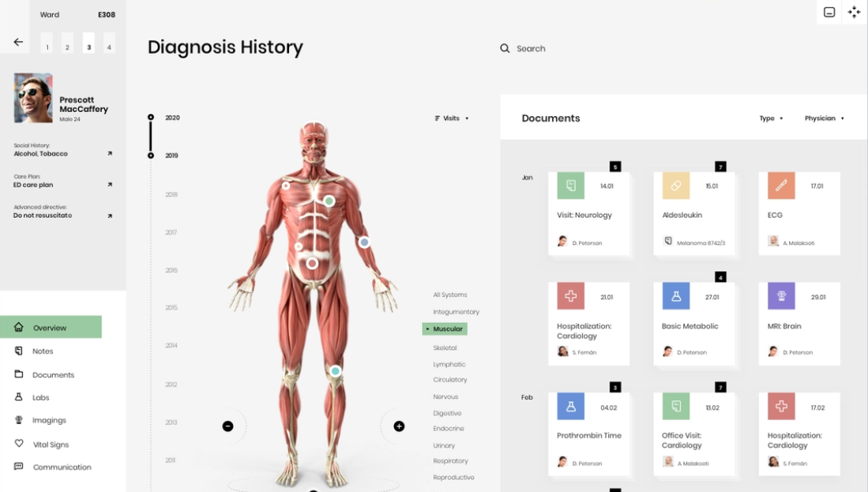Click the search magnifier icon
This screenshot has height=492, width=868.
[x=505, y=49]
